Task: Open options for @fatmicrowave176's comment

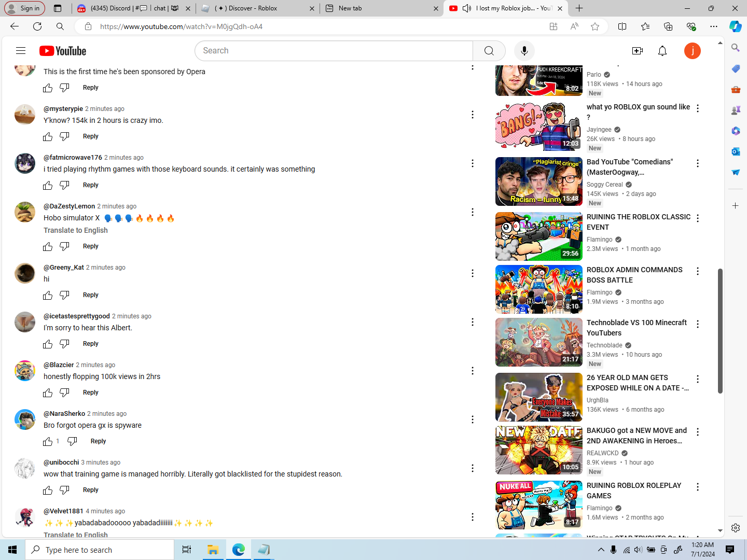Action: [x=473, y=163]
